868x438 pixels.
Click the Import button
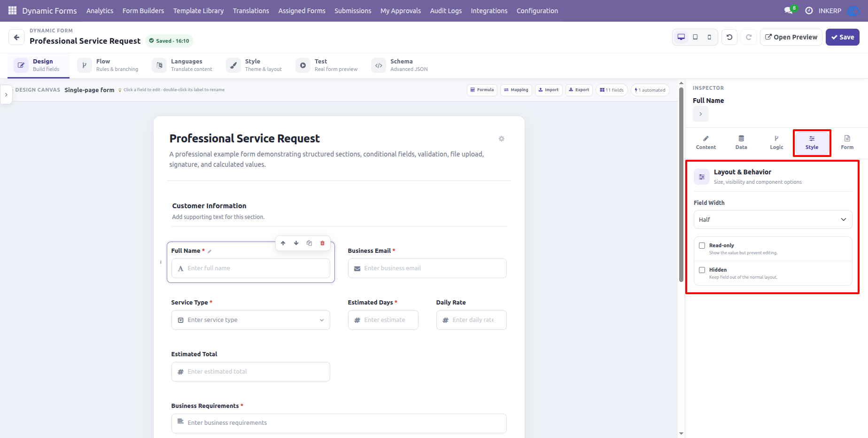(x=549, y=90)
